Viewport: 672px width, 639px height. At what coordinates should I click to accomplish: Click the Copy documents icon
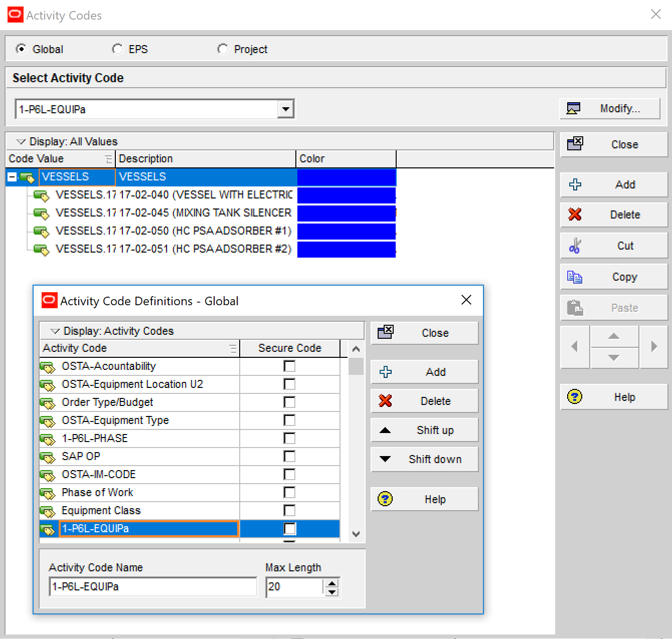(575, 277)
